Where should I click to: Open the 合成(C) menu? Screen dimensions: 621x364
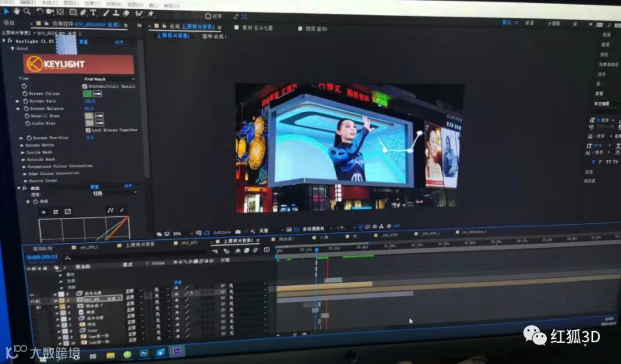pyautogui.click(x=50, y=2)
